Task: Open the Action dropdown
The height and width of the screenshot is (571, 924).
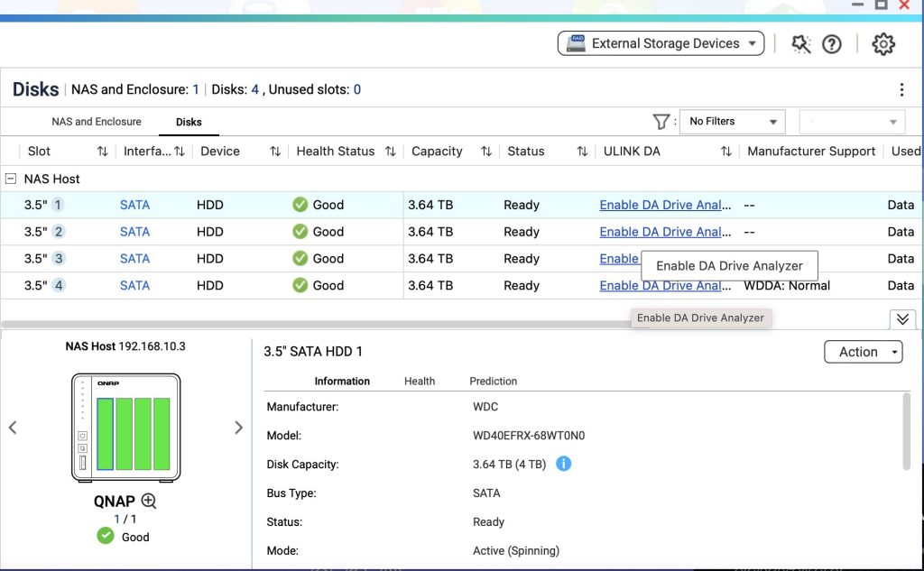Action: pyautogui.click(x=863, y=352)
